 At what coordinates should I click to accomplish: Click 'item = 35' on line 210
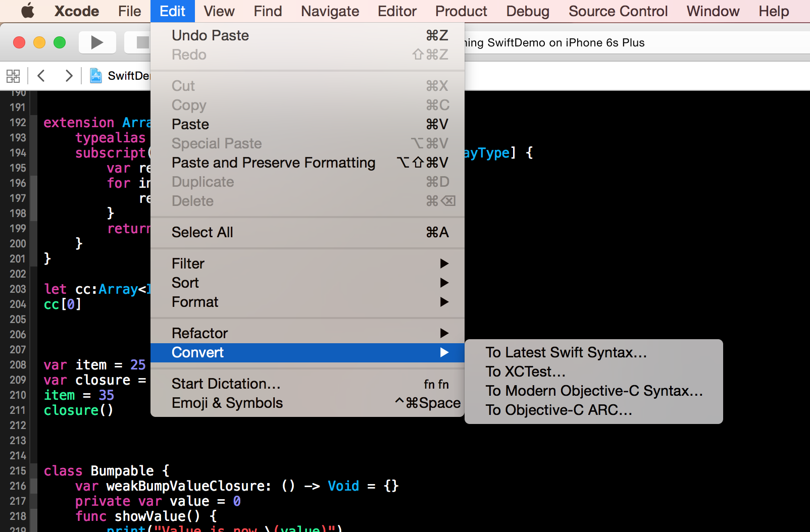coord(79,395)
